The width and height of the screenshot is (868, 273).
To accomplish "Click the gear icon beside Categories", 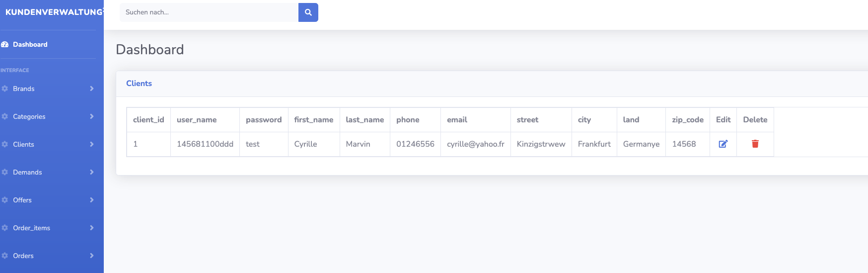I will 5,116.
